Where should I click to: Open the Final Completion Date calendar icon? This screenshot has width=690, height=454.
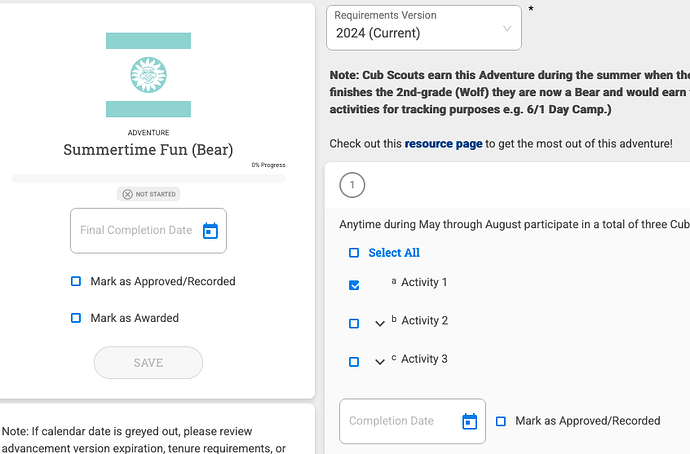pyautogui.click(x=210, y=231)
